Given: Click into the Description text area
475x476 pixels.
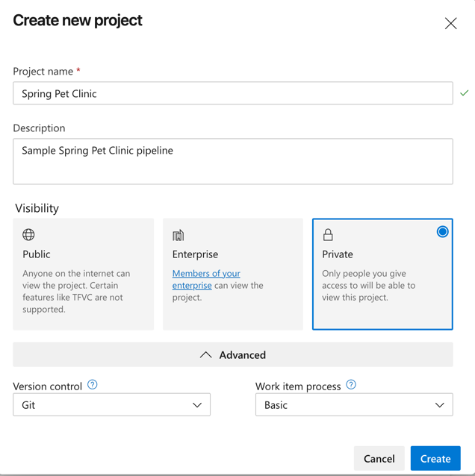Looking at the screenshot, I should [232, 161].
